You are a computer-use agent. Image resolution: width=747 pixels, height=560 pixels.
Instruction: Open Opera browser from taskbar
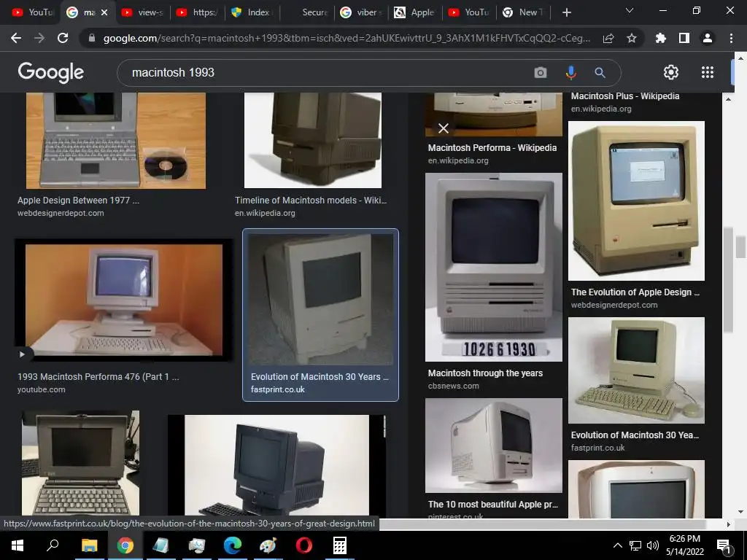tap(304, 545)
